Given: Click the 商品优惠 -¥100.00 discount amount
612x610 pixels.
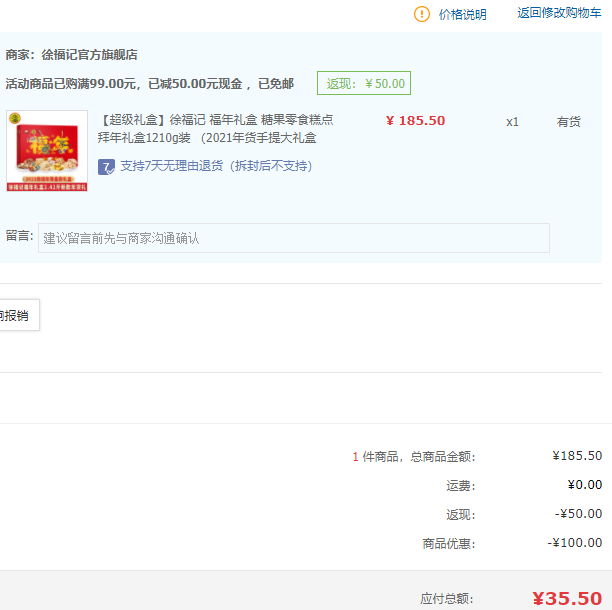Looking at the screenshot, I should coord(575,543).
